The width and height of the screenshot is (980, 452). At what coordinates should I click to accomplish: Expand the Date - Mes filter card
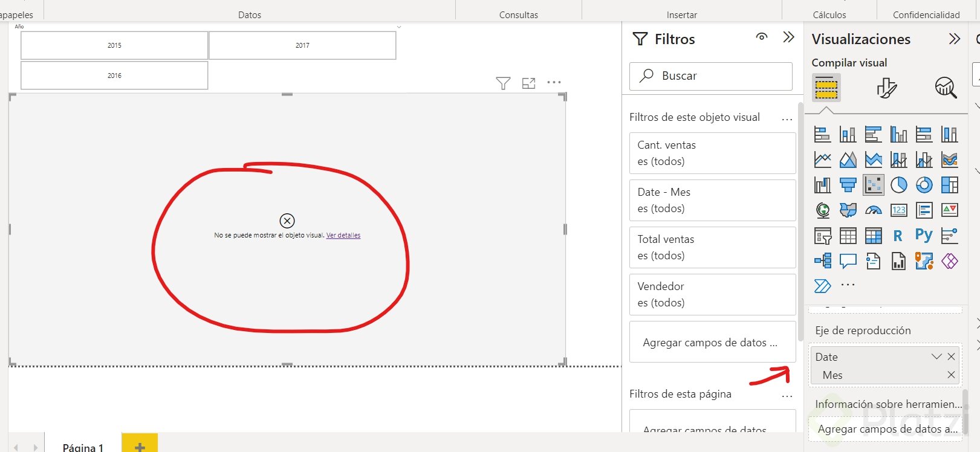pos(712,200)
